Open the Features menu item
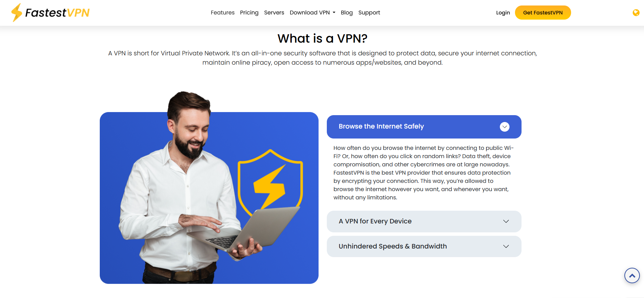The height and width of the screenshot is (298, 644). coord(223,13)
